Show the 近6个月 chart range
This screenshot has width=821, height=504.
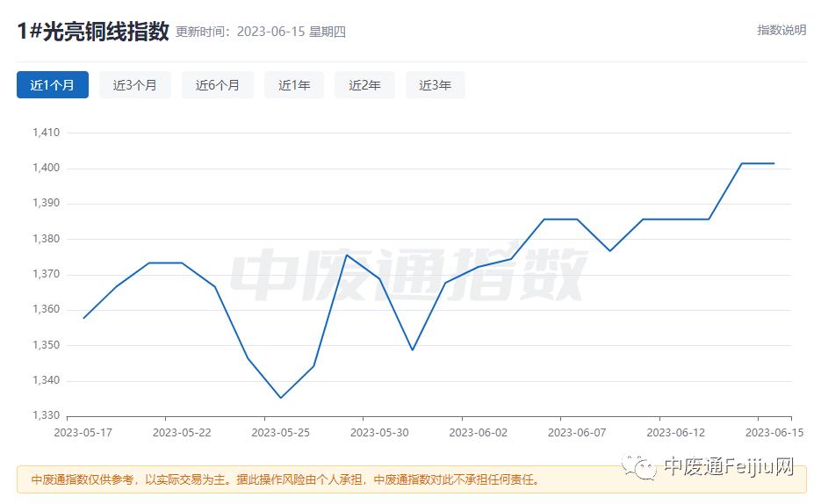[217, 85]
